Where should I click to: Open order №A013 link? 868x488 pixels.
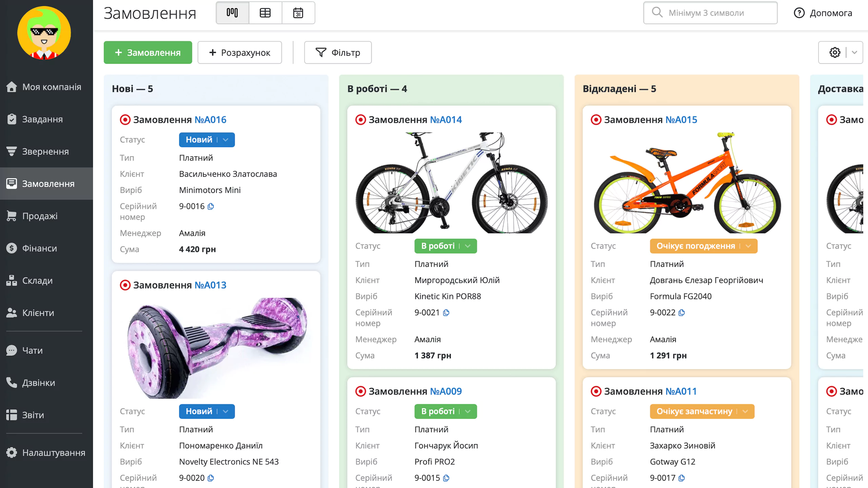click(x=210, y=285)
